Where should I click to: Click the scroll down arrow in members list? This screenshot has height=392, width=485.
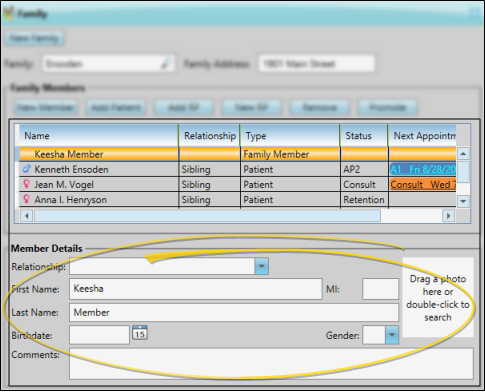(x=463, y=201)
